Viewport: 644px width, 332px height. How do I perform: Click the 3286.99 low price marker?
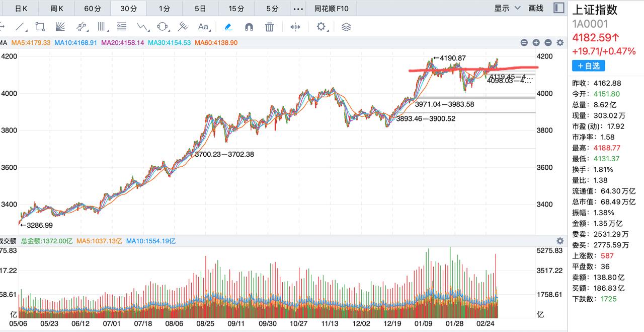(x=36, y=225)
